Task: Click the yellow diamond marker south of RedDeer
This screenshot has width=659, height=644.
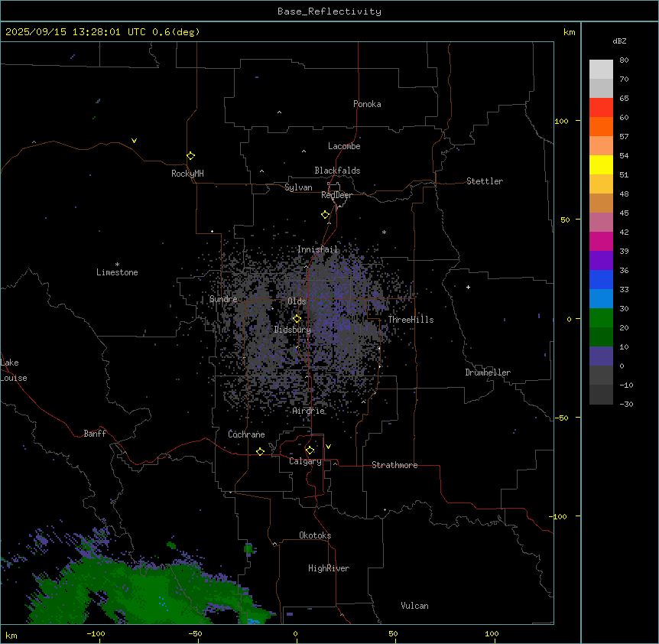Action: [x=325, y=215]
